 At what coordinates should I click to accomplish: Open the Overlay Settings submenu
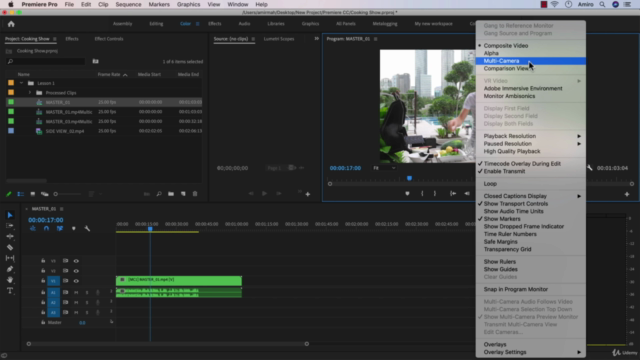pyautogui.click(x=531, y=352)
